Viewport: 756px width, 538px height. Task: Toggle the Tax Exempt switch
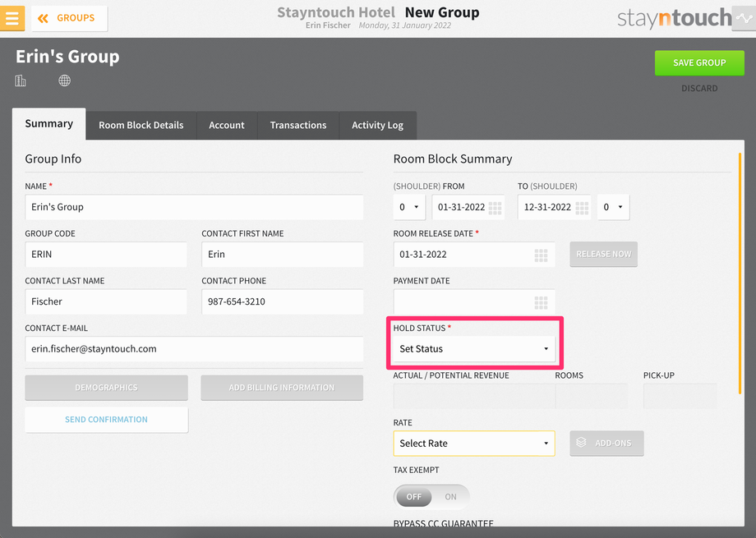point(431,497)
